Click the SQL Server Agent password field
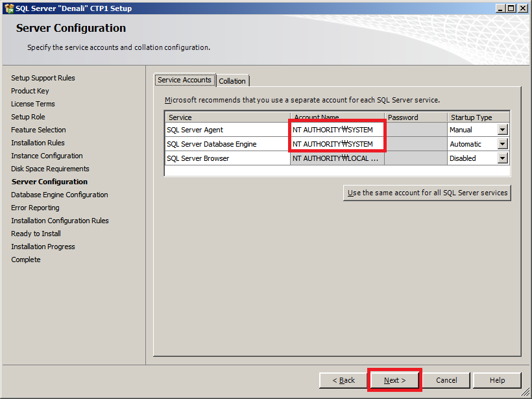The width and height of the screenshot is (532, 399). click(416, 130)
